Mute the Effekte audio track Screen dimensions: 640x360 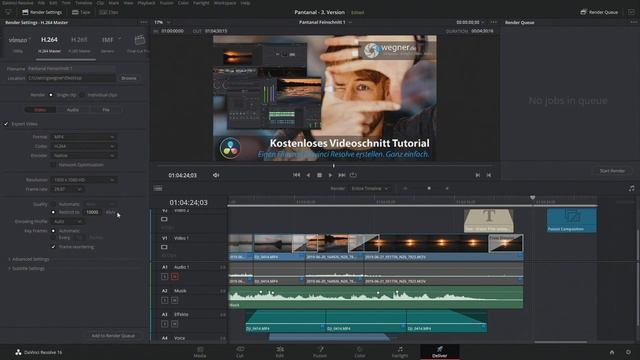[x=175, y=324]
